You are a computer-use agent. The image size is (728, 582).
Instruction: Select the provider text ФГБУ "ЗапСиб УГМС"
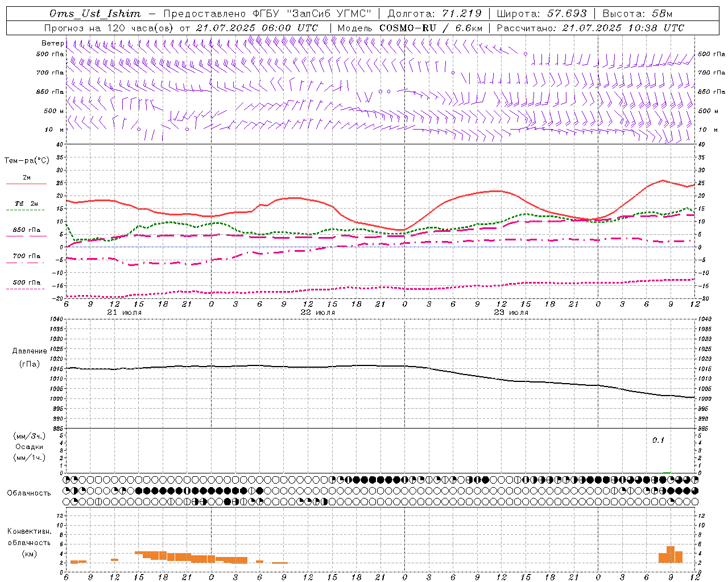312,14
